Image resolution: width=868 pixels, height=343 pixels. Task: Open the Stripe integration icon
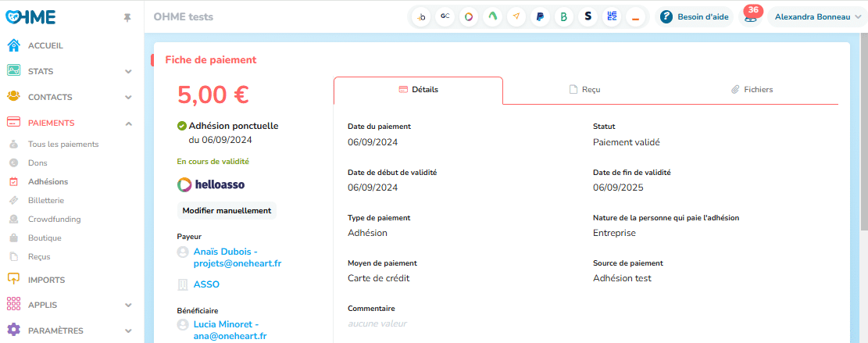pyautogui.click(x=587, y=16)
